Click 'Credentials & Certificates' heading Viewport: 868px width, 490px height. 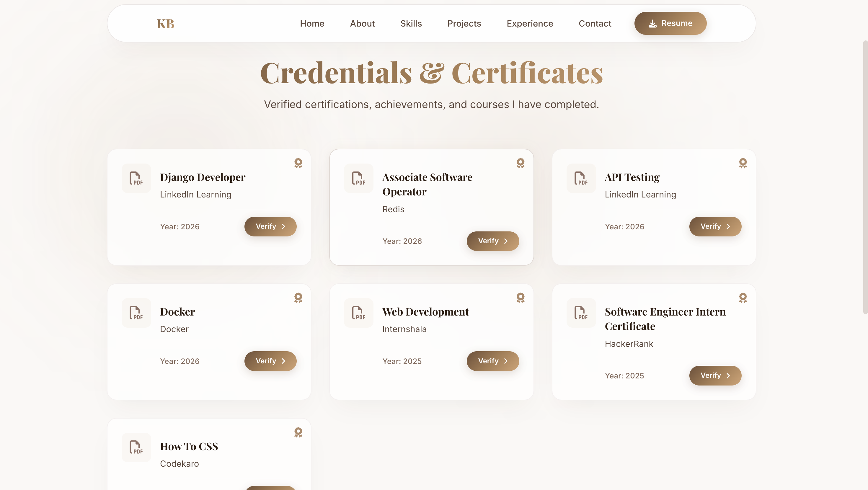[431, 73]
